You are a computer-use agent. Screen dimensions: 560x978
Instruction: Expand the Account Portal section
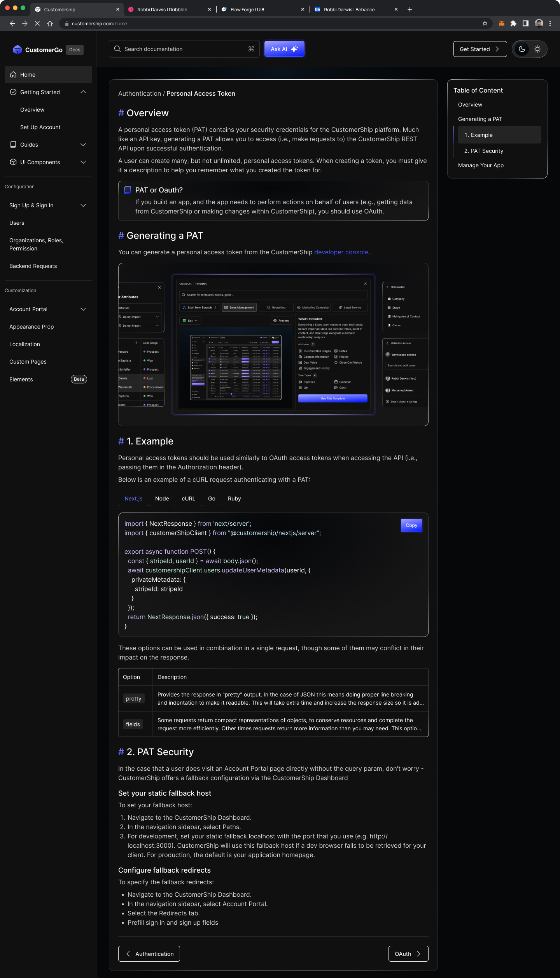click(x=83, y=309)
